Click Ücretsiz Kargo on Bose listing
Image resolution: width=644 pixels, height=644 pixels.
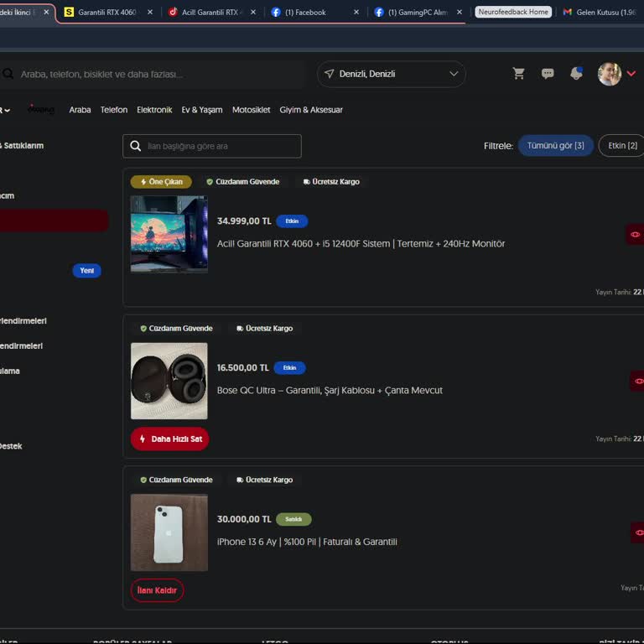(x=264, y=328)
